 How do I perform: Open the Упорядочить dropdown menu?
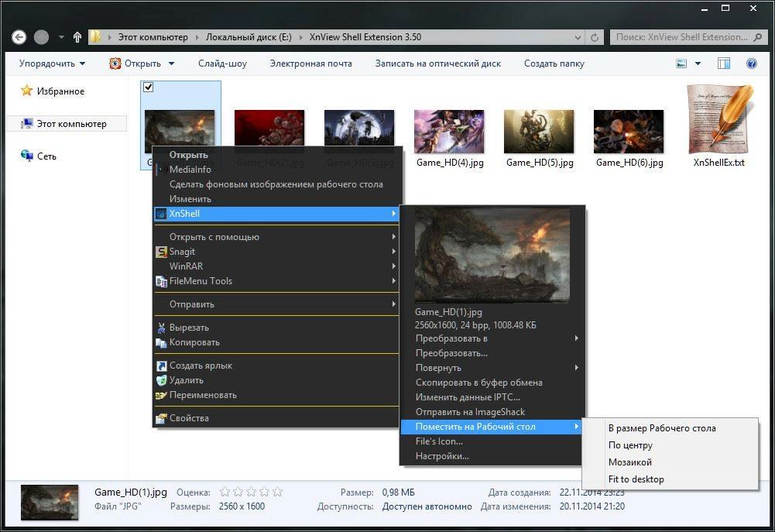click(x=52, y=63)
